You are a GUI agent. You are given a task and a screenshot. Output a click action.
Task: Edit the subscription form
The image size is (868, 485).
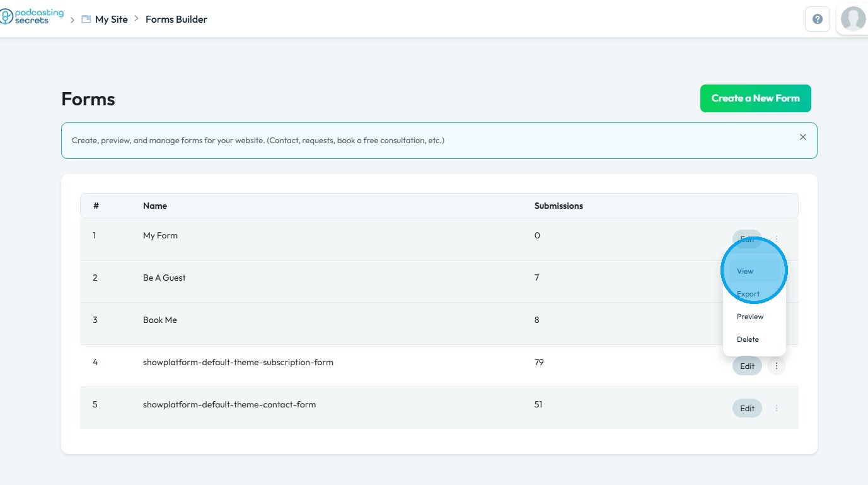point(747,366)
